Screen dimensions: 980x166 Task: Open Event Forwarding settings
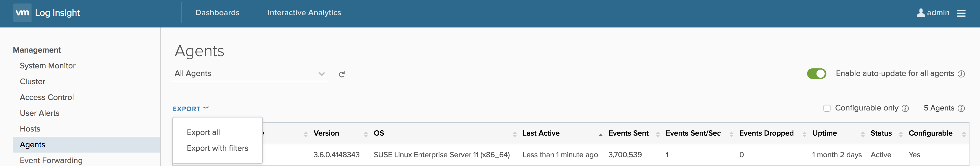tap(51, 160)
